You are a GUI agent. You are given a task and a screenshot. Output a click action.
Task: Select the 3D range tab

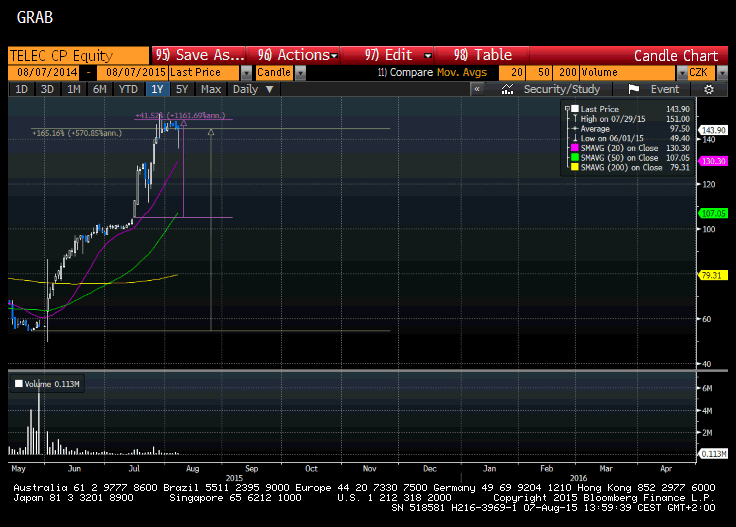click(47, 89)
